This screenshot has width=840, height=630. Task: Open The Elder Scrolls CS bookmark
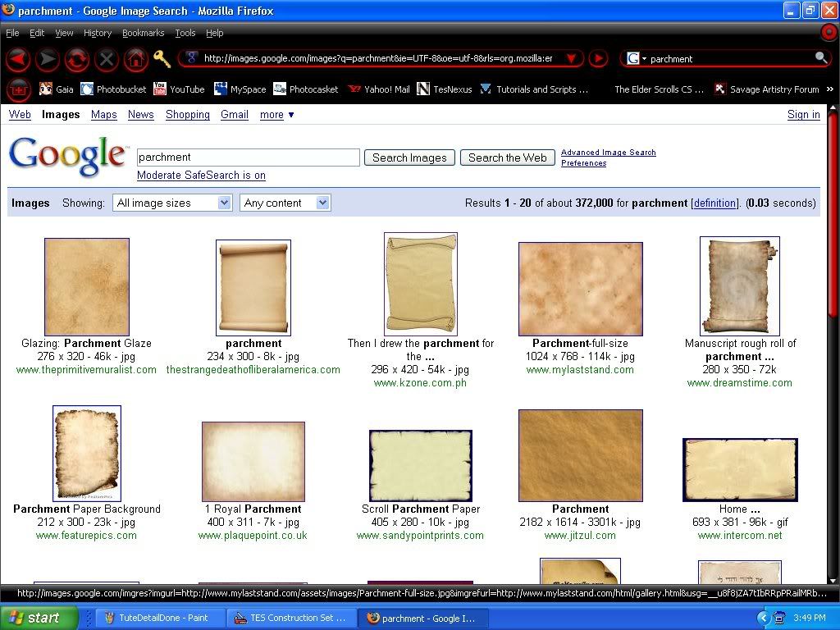[x=659, y=89]
